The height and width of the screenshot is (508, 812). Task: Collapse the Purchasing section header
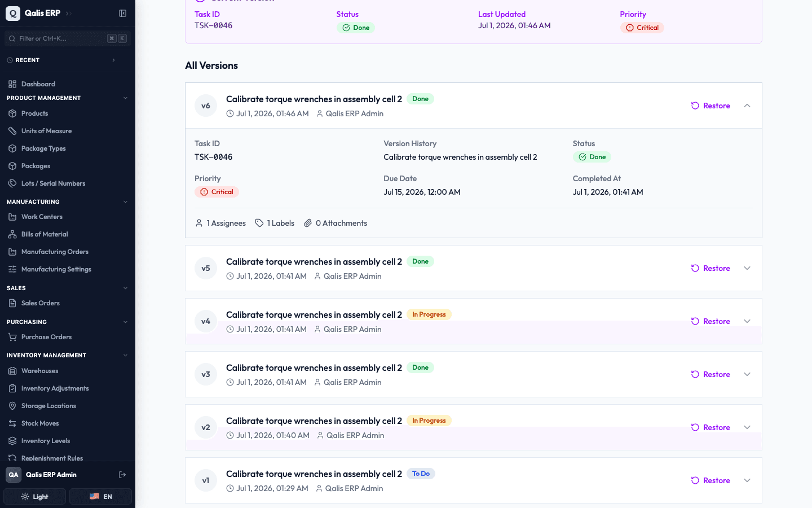tap(68, 322)
